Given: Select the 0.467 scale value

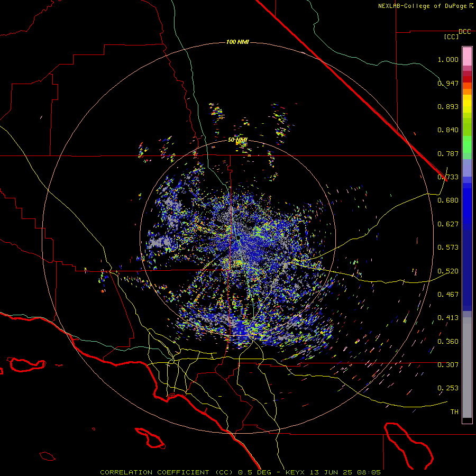Looking at the screenshot, I should [448, 295].
